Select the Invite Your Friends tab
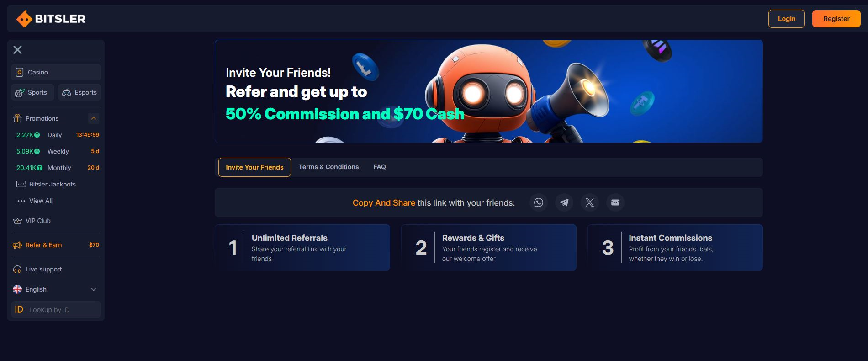The width and height of the screenshot is (868, 361). (x=254, y=167)
